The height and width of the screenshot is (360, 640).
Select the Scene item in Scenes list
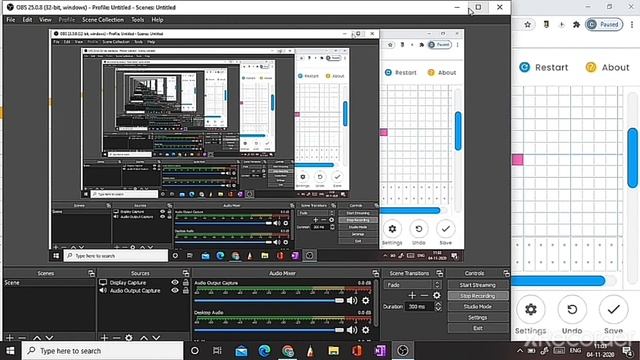coord(49,282)
